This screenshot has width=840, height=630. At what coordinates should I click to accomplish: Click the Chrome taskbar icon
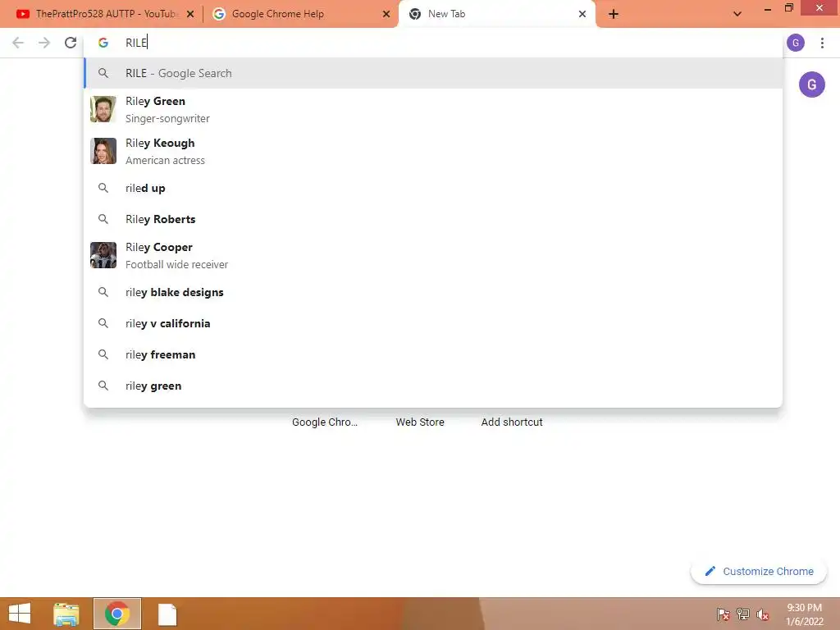117,614
